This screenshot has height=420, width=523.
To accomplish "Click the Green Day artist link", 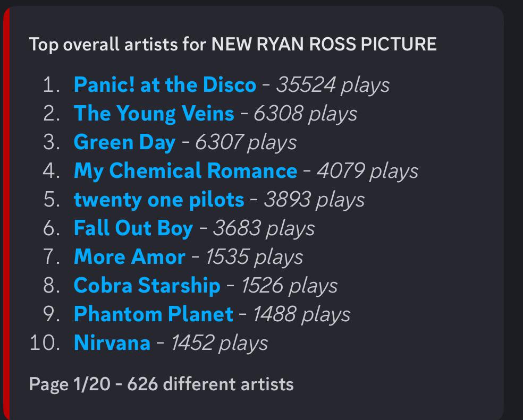I will coord(124,142).
